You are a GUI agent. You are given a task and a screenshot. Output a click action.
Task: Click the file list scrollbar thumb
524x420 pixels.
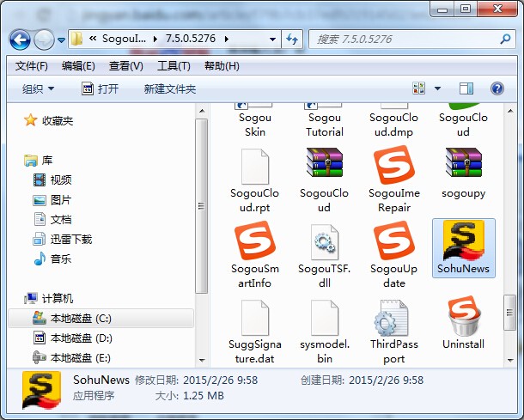point(509,313)
